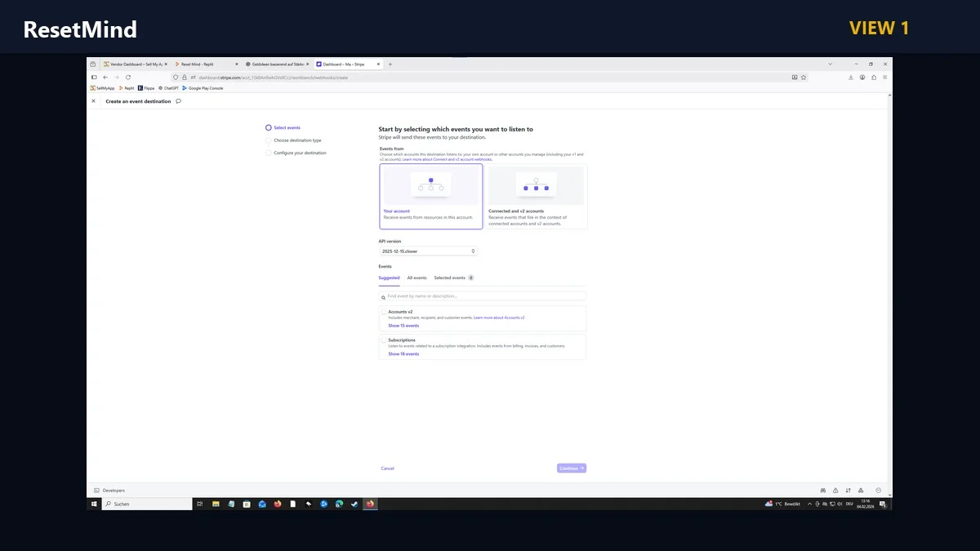
Task: Open the Firefox account icon
Action: click(x=862, y=77)
